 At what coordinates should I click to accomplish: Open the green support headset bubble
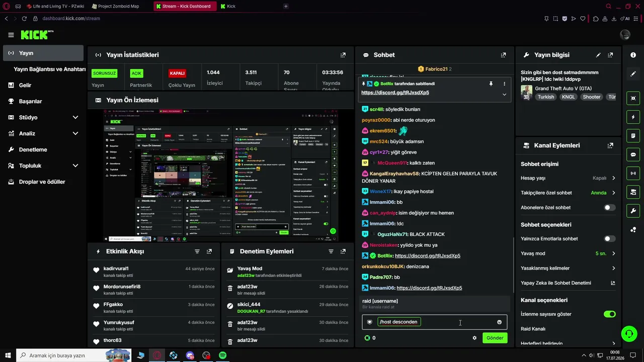pyautogui.click(x=628, y=333)
